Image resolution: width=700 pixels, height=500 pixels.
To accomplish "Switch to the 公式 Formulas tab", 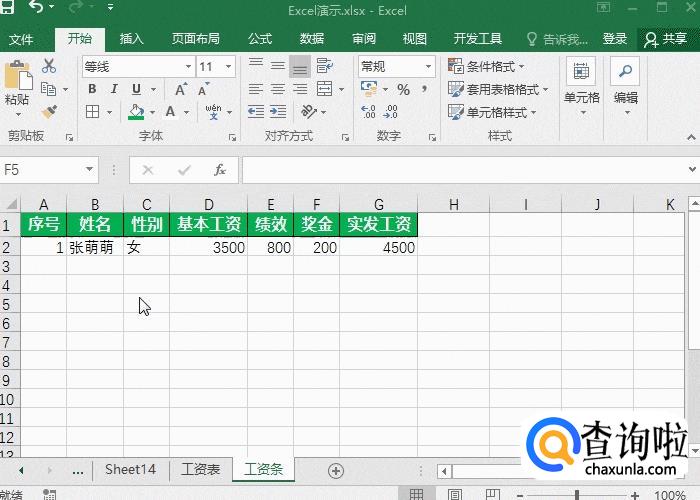I will pyautogui.click(x=260, y=39).
